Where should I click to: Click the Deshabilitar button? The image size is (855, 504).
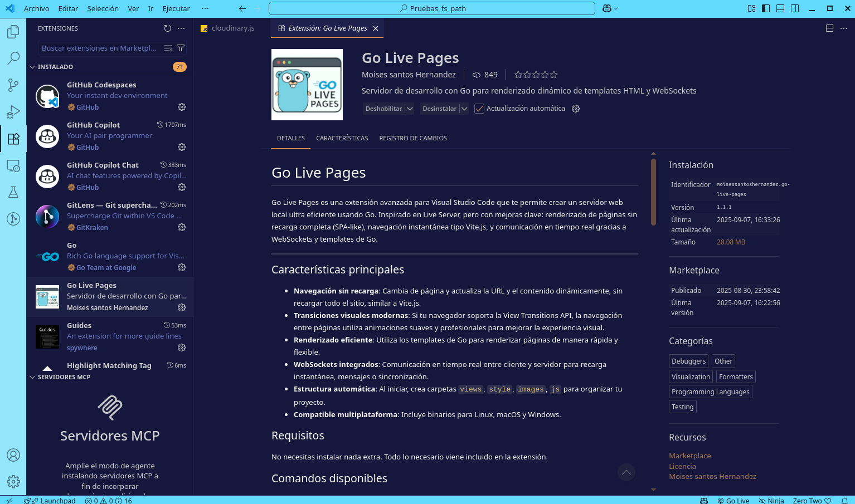click(x=383, y=109)
